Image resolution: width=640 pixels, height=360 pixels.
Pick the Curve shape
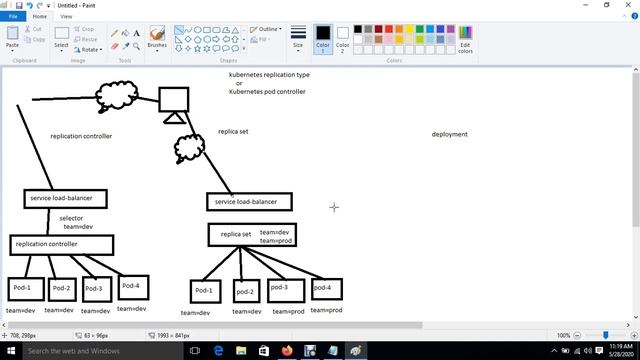click(188, 30)
